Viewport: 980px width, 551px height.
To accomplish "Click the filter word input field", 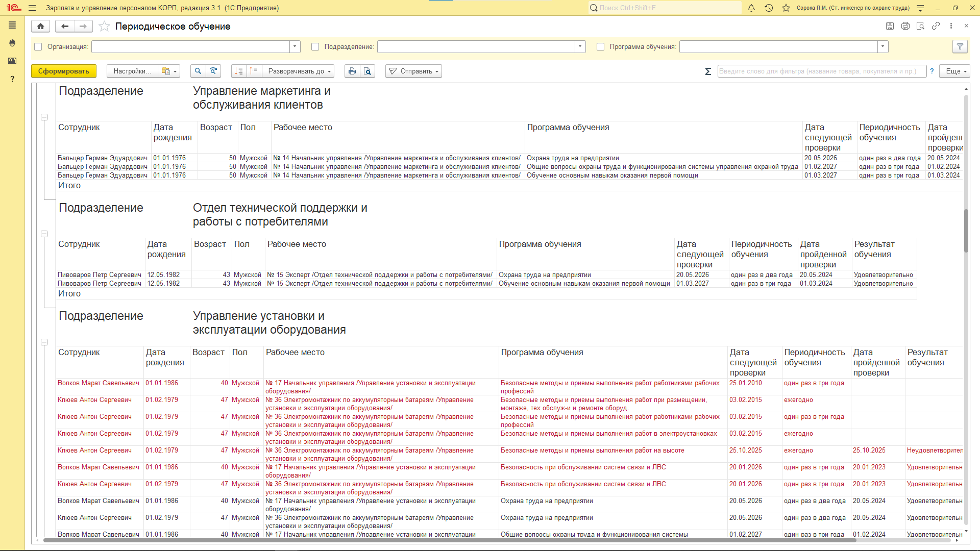I will pos(821,71).
